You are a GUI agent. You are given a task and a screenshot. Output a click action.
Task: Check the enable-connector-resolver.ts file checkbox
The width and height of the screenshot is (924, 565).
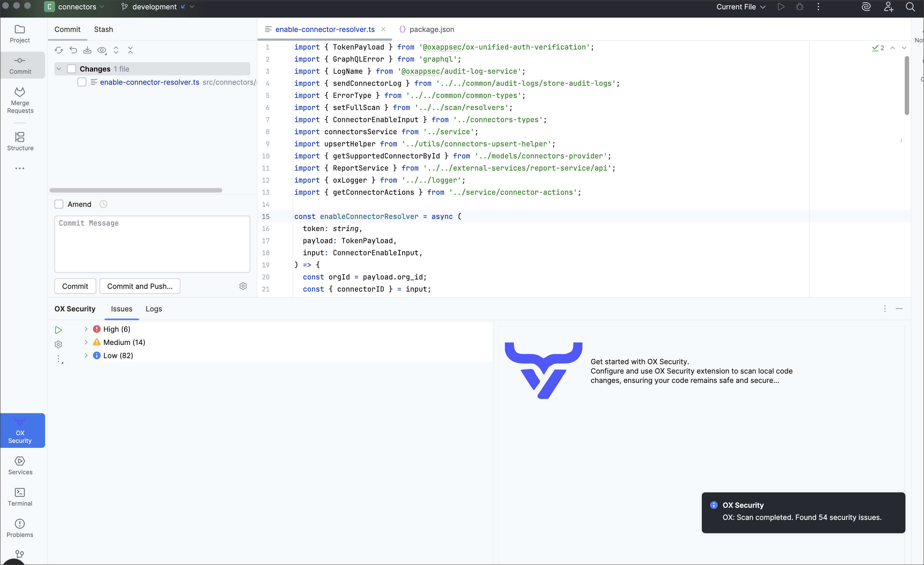(82, 82)
